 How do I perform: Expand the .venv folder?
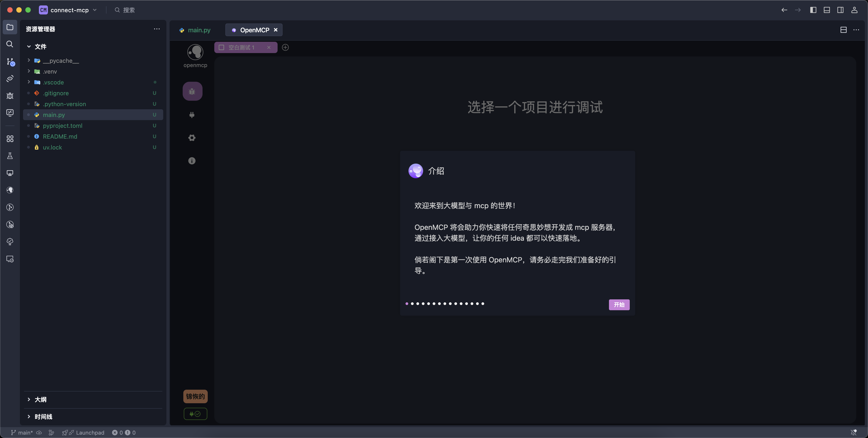coord(28,71)
